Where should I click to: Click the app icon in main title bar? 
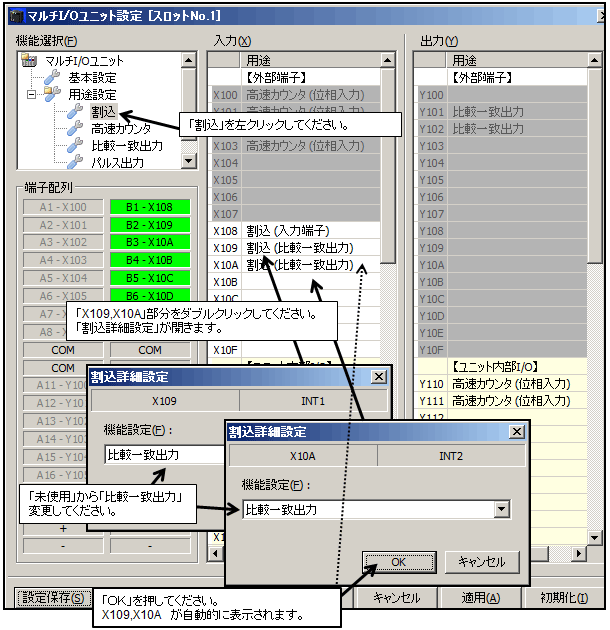(12, 15)
